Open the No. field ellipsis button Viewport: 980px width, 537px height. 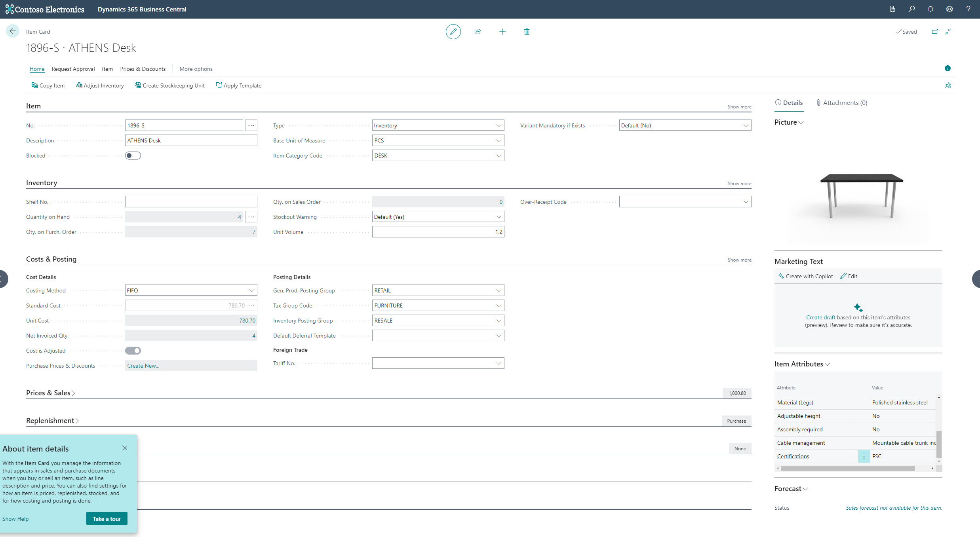pos(251,125)
